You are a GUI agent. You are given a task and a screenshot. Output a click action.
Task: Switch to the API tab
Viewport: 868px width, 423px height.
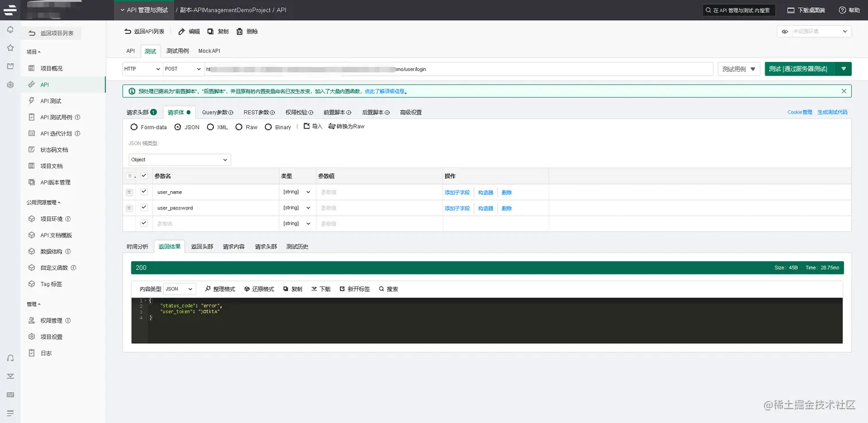[130, 51]
